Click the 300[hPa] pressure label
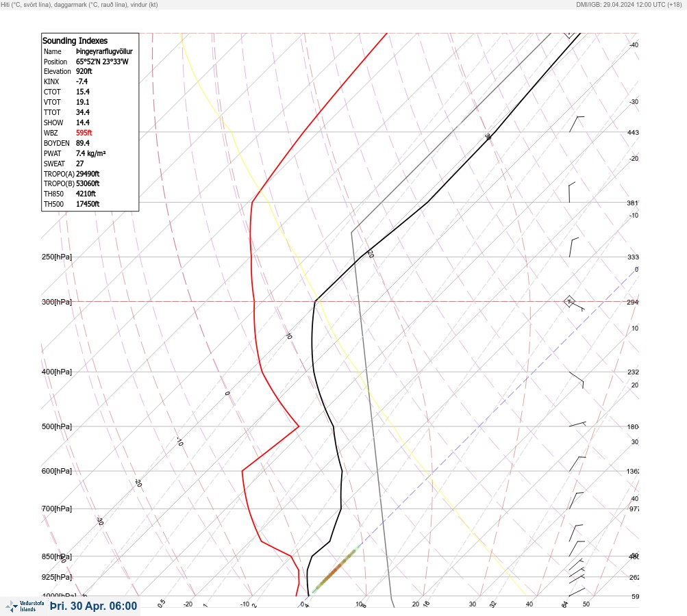 tap(57, 302)
